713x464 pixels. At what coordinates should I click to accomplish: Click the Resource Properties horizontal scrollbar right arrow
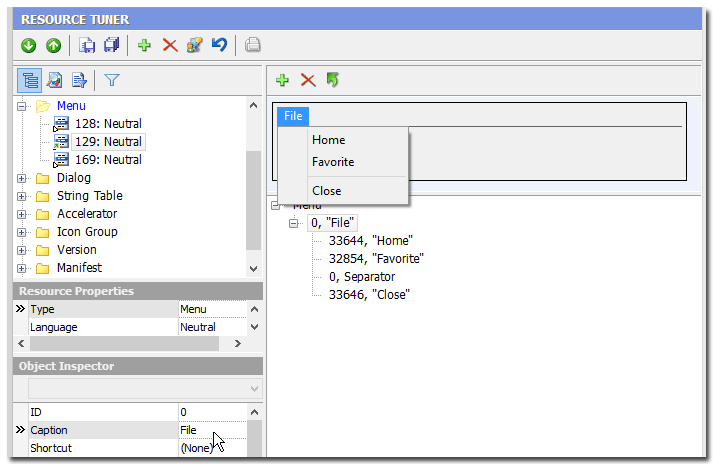point(237,343)
